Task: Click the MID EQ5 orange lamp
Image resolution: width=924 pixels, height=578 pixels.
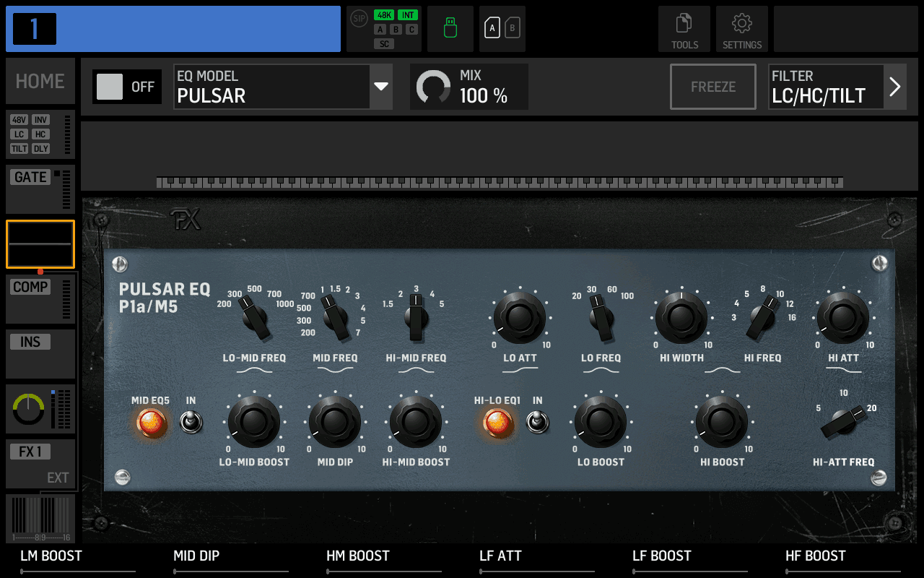Action: (152, 423)
